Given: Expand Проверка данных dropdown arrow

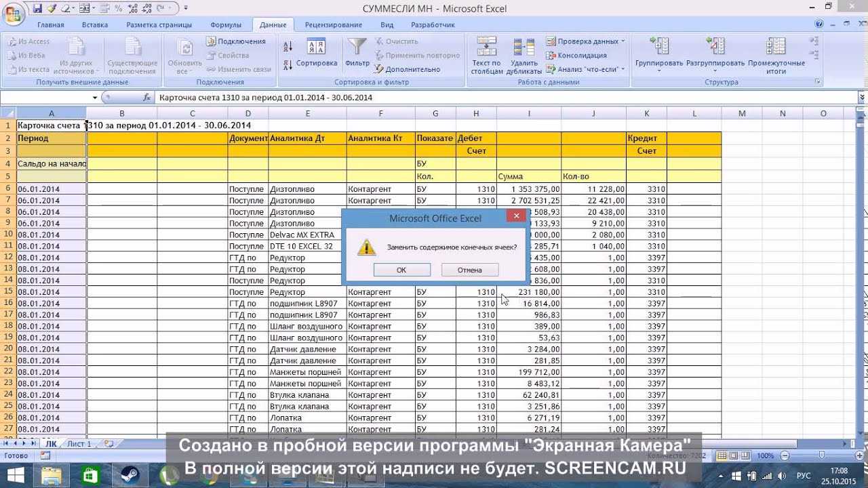Looking at the screenshot, I should click(623, 41).
